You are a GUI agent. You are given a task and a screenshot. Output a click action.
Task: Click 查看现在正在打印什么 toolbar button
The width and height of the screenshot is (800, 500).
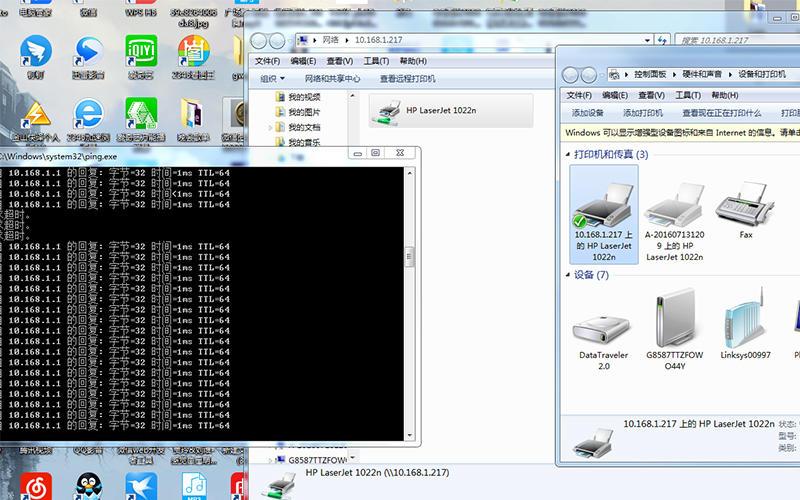click(x=721, y=113)
